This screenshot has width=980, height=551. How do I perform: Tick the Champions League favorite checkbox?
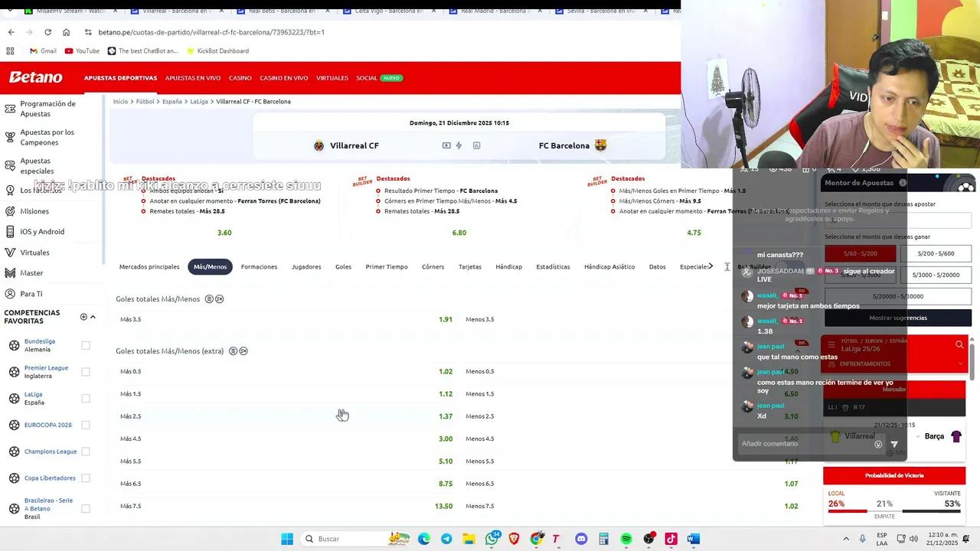tap(86, 452)
